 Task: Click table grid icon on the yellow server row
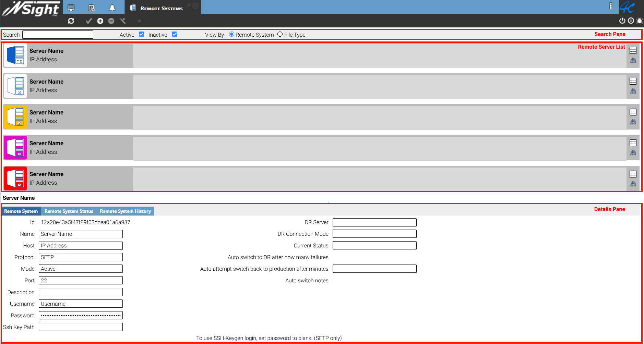(x=633, y=112)
